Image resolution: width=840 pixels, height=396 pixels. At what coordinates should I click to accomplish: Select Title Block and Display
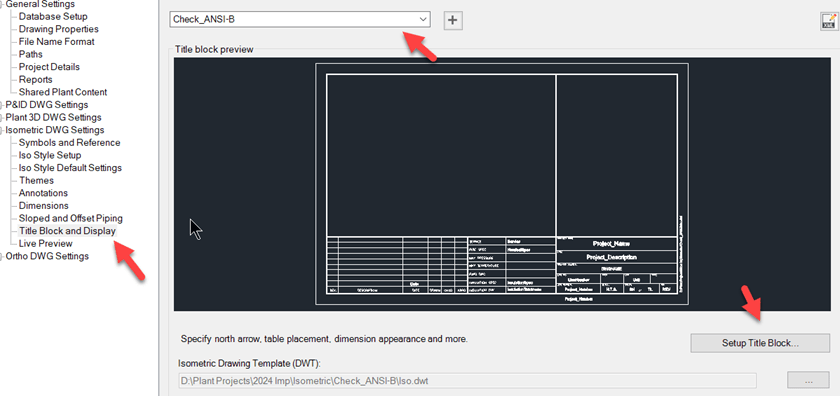[x=68, y=231]
